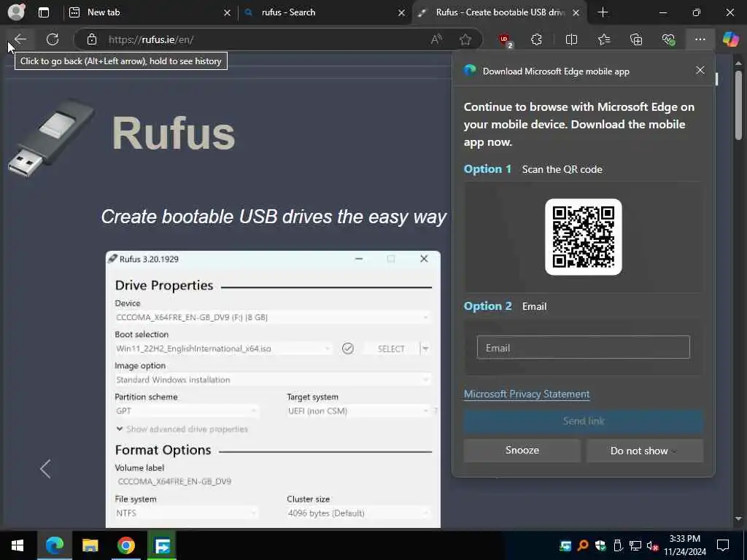Click the Rufus screenshot SELECT button
The height and width of the screenshot is (560, 747).
391,349
